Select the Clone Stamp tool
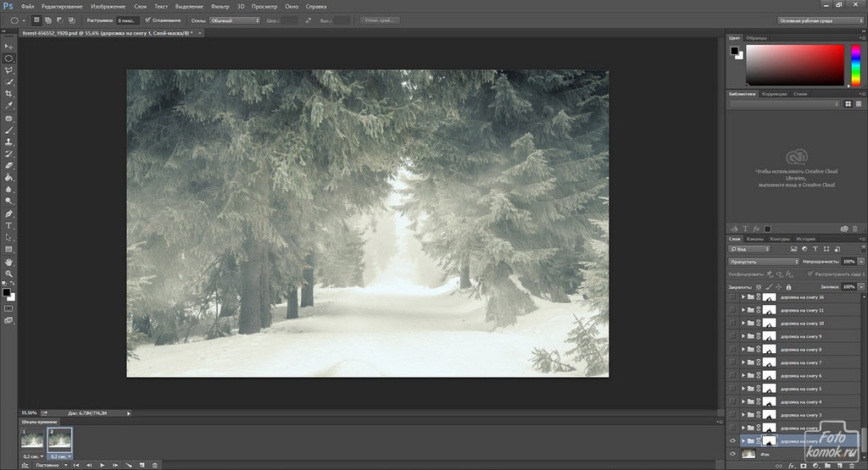Viewport: 868px width, 470px height. tap(8, 142)
